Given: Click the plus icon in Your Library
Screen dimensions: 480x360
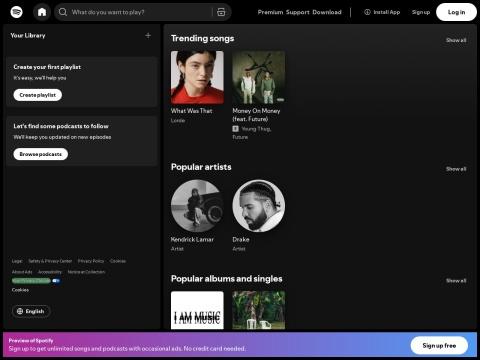Looking at the screenshot, I should 148,35.
